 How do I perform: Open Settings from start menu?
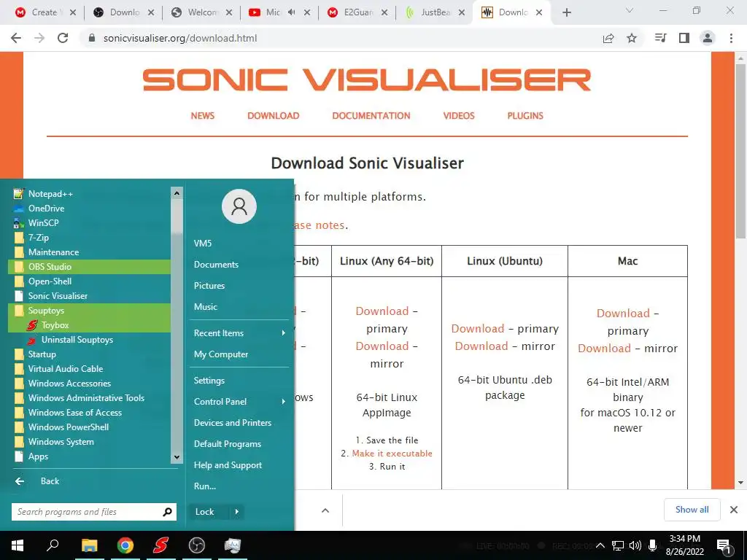239,381
